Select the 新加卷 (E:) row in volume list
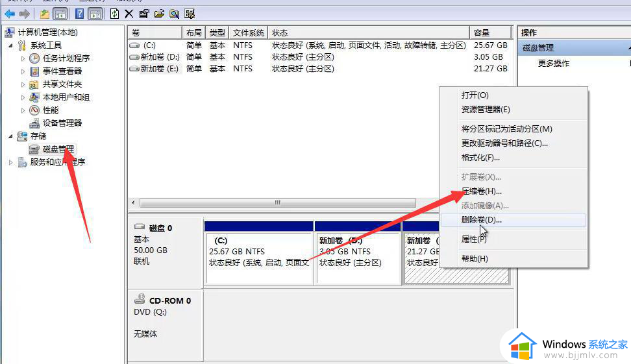 (x=320, y=69)
